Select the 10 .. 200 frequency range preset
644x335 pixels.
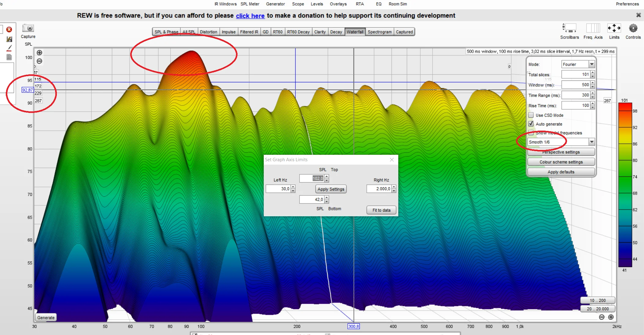pos(598,300)
